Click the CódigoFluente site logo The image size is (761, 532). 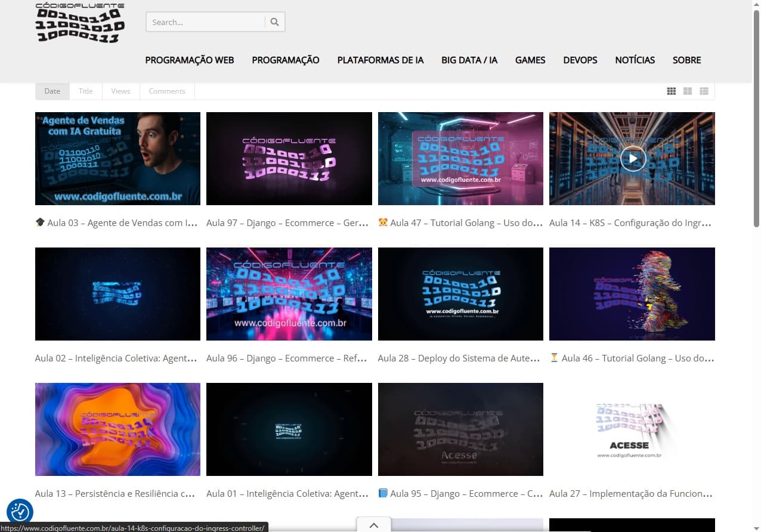coord(80,23)
